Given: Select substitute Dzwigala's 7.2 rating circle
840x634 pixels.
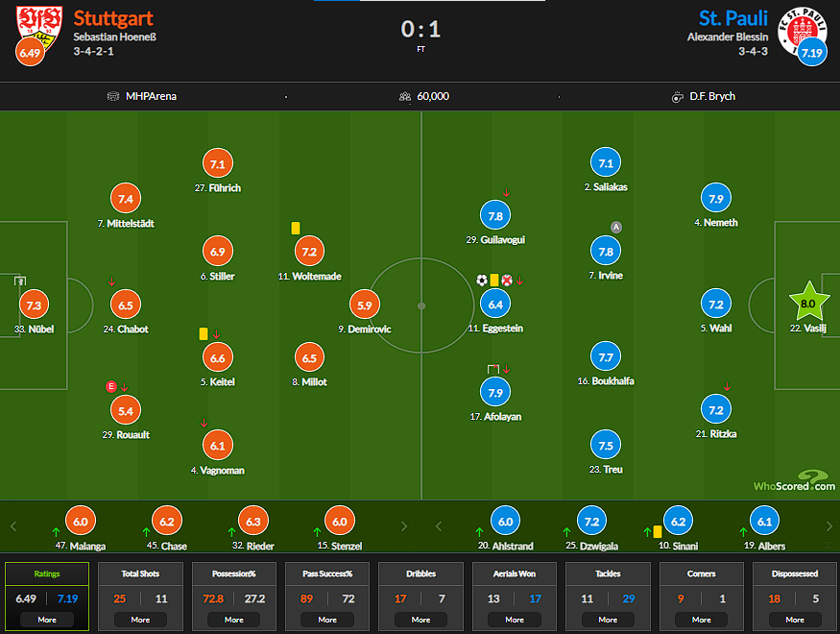Looking at the screenshot, I should [591, 521].
